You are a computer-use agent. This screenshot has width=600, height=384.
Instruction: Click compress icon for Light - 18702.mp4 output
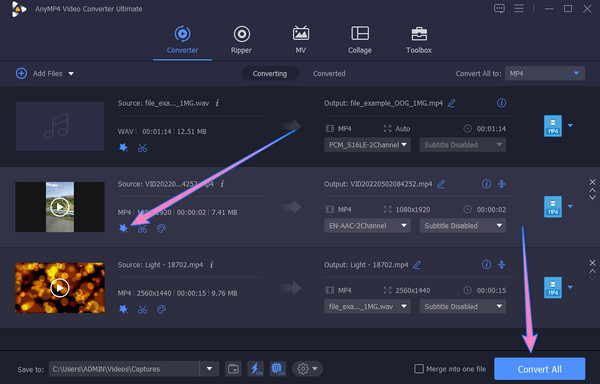502,265
